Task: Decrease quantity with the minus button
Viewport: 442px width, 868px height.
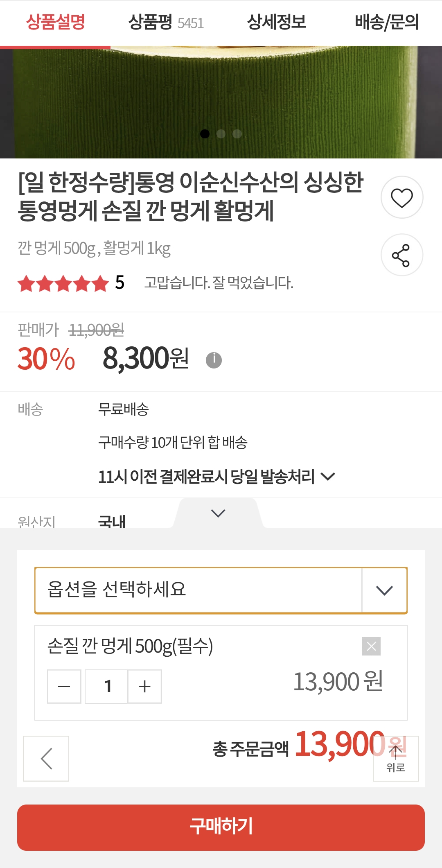Action: tap(64, 686)
